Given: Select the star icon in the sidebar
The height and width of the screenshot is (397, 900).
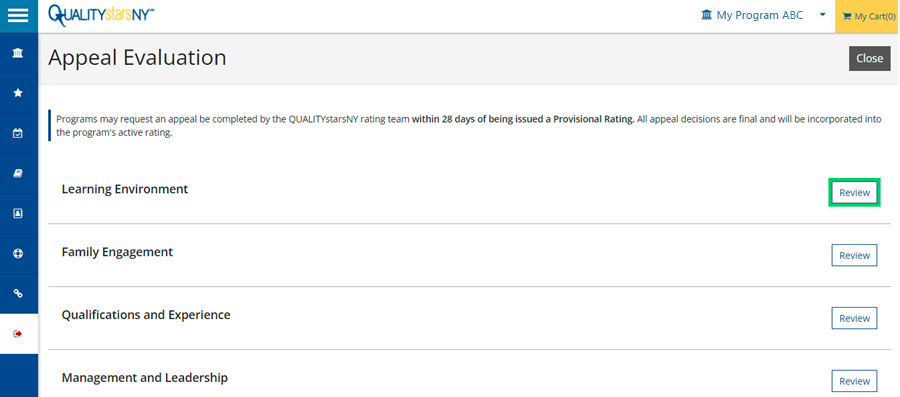Looking at the screenshot, I should pyautogui.click(x=18, y=93).
